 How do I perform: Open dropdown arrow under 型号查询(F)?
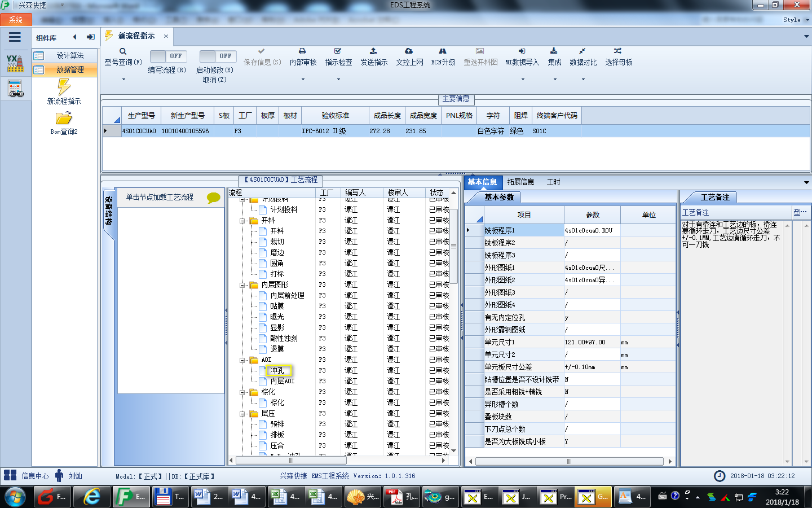click(123, 79)
